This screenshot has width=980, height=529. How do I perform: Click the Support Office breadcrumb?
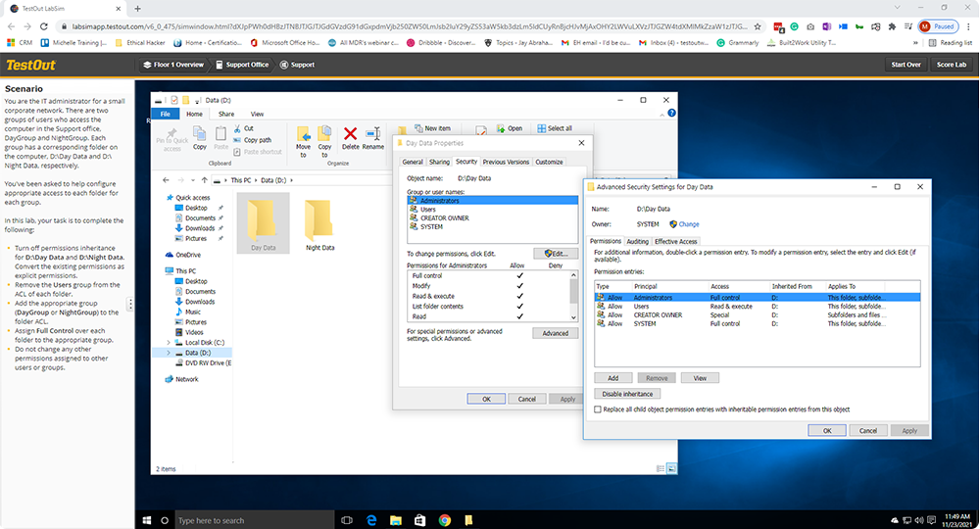tap(242, 65)
